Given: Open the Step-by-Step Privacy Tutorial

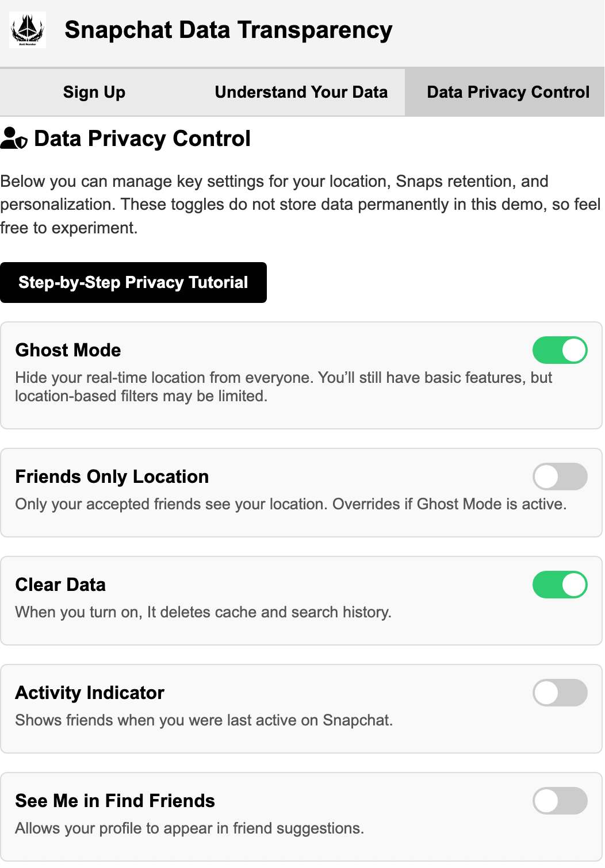Looking at the screenshot, I should click(x=133, y=282).
